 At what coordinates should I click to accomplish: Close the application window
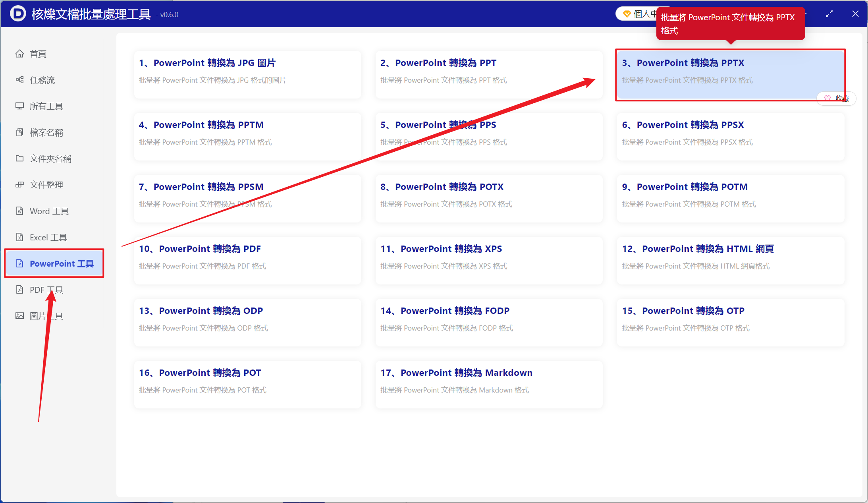pyautogui.click(x=855, y=14)
